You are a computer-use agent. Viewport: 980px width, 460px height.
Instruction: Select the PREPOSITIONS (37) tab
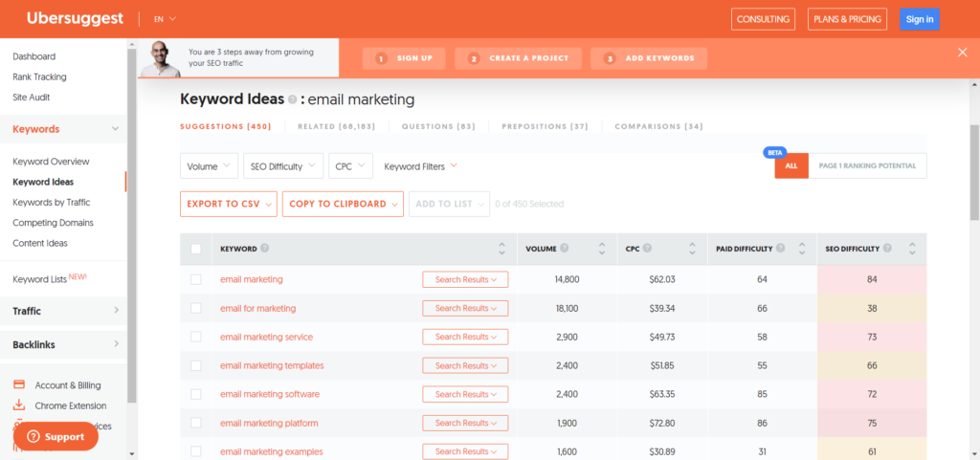(x=545, y=126)
